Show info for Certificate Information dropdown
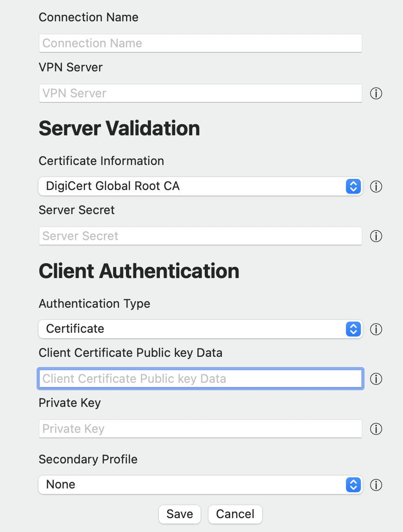 376,186
